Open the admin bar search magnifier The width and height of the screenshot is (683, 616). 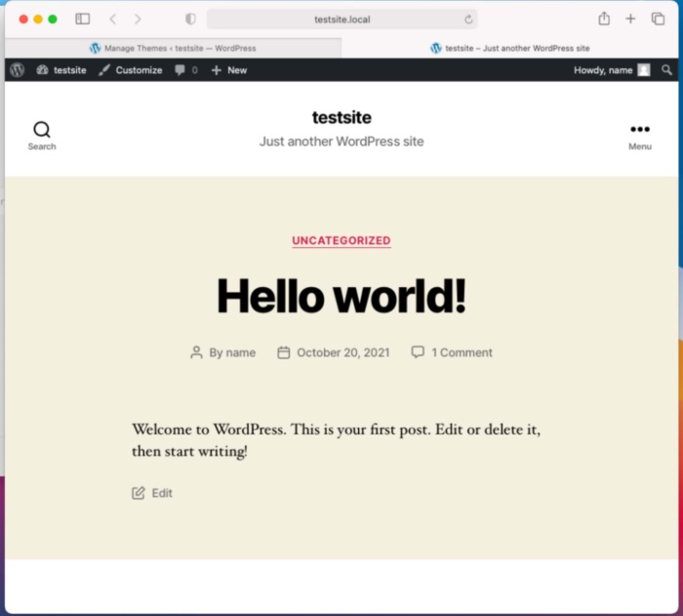tap(666, 69)
